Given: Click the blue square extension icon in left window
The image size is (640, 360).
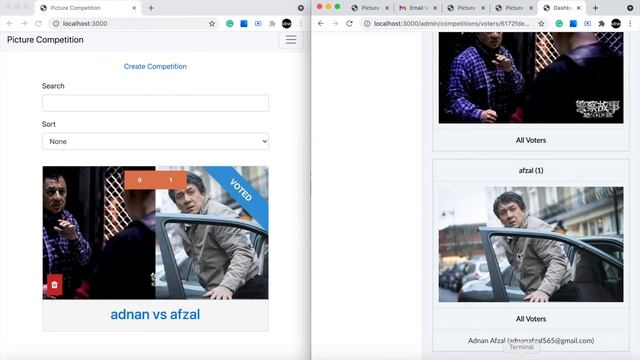Looking at the screenshot, I should pyautogui.click(x=244, y=24).
